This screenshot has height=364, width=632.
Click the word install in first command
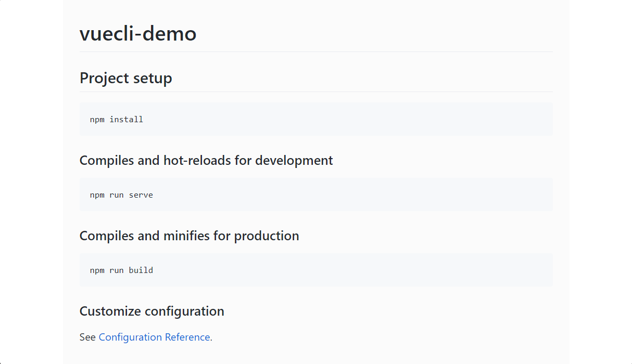[126, 120]
